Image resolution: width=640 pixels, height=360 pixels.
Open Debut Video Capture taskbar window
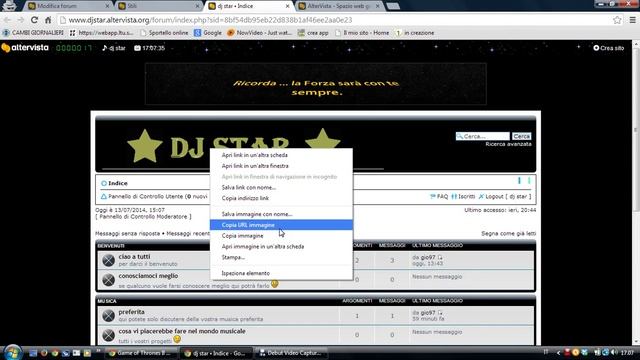tap(291, 353)
